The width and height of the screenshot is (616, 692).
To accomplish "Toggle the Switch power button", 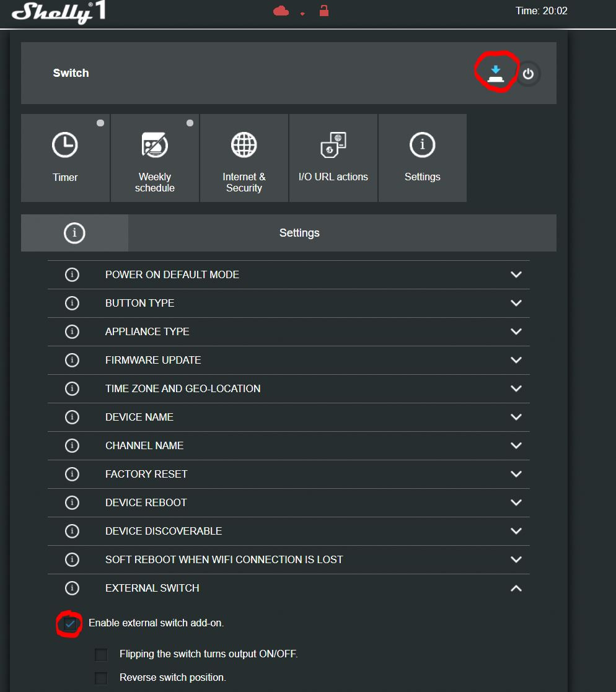I will point(528,74).
